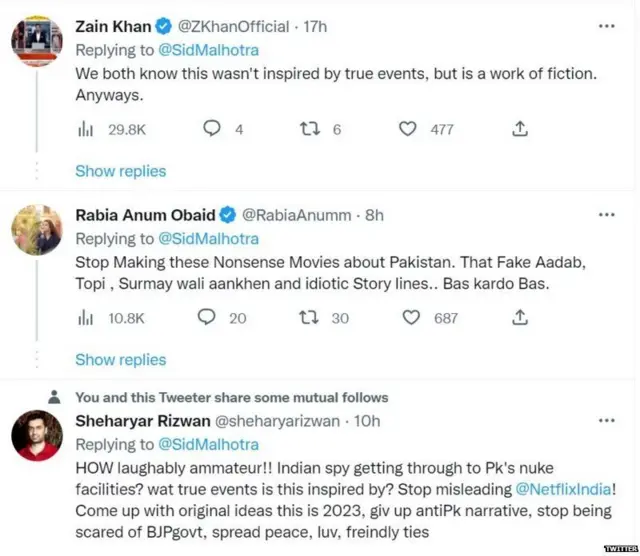This screenshot has height=556, width=640.
Task: Open Rabia Anum Obaid's profile name
Action: (x=146, y=215)
